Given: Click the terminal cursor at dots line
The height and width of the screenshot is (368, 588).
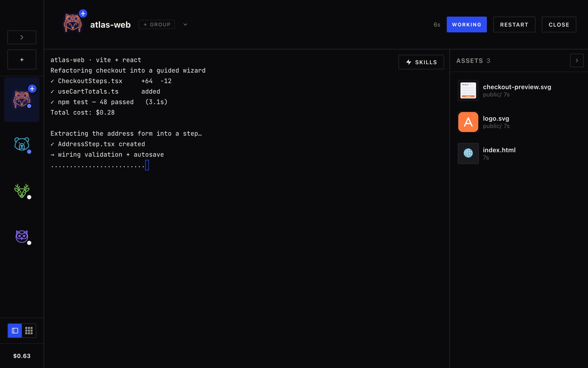Looking at the screenshot, I should pyautogui.click(x=147, y=165).
